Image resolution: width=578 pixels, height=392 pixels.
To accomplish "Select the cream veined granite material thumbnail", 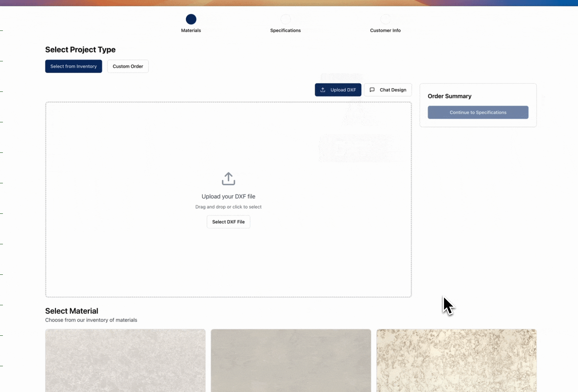I will pos(456,360).
